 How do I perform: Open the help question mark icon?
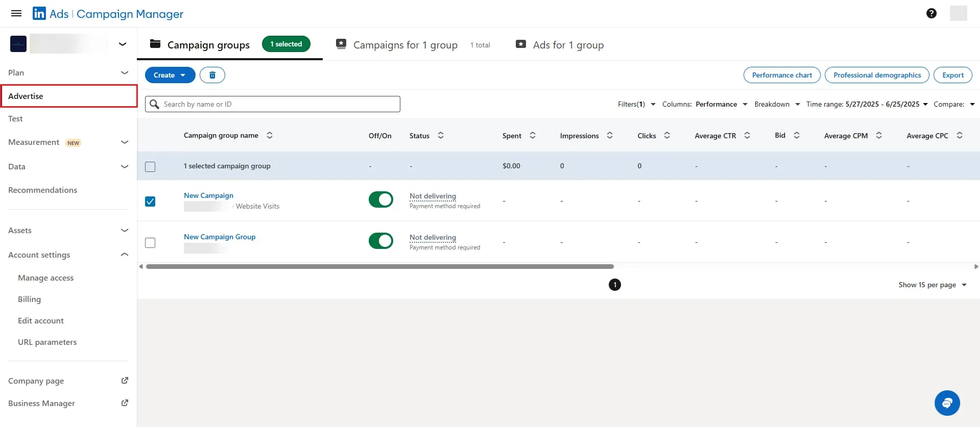(x=931, y=13)
